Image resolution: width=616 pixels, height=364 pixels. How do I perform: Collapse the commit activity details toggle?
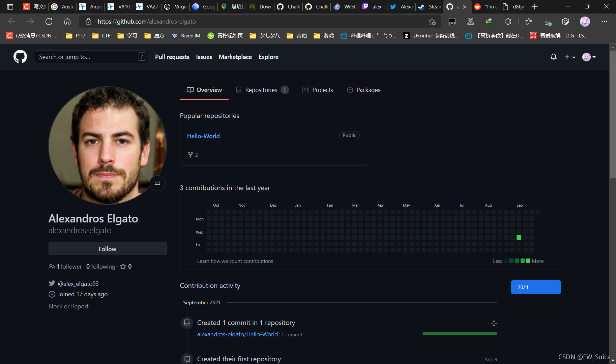[x=494, y=323]
